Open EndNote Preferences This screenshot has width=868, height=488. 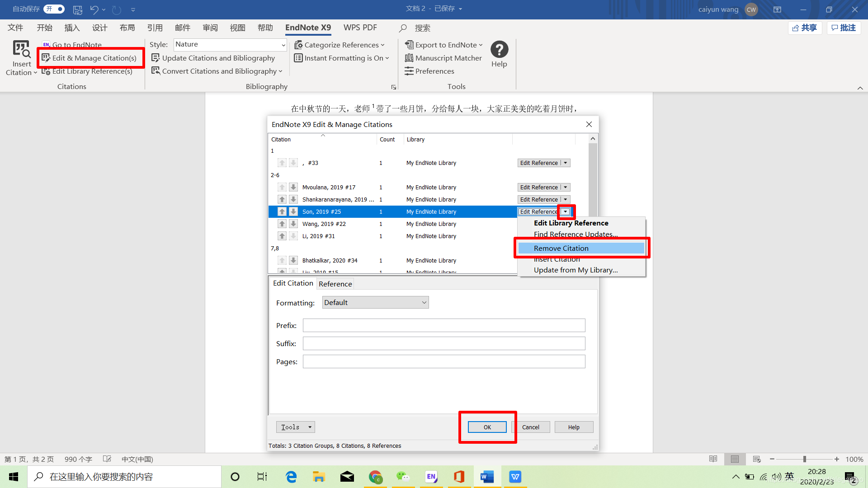429,71
